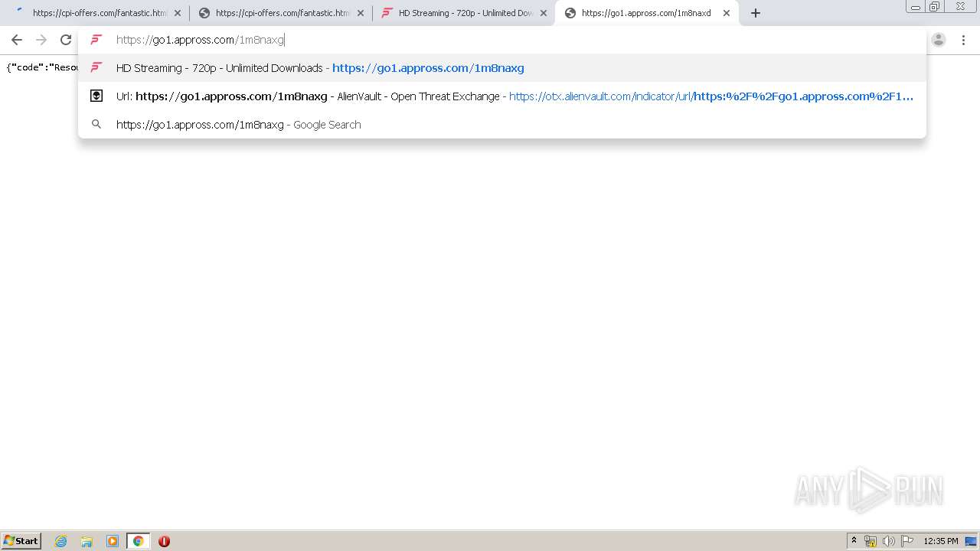This screenshot has height=551, width=980.
Task: Choose the Google Search suggestion
Action: point(502,125)
